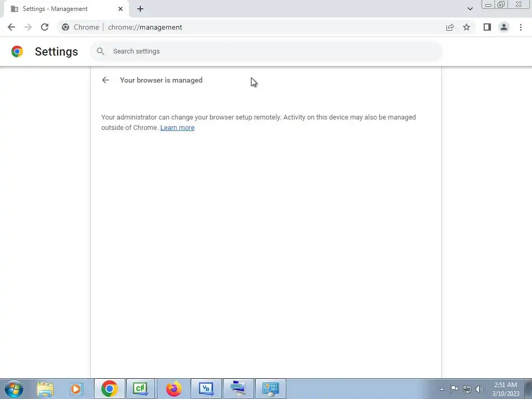Open the Learn more link
532x399 pixels.
coord(178,128)
